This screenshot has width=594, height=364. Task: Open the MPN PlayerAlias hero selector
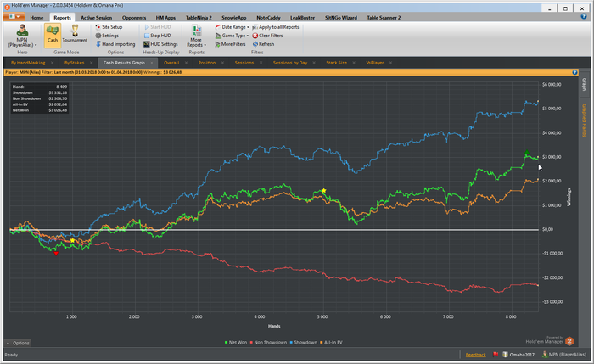click(22, 36)
